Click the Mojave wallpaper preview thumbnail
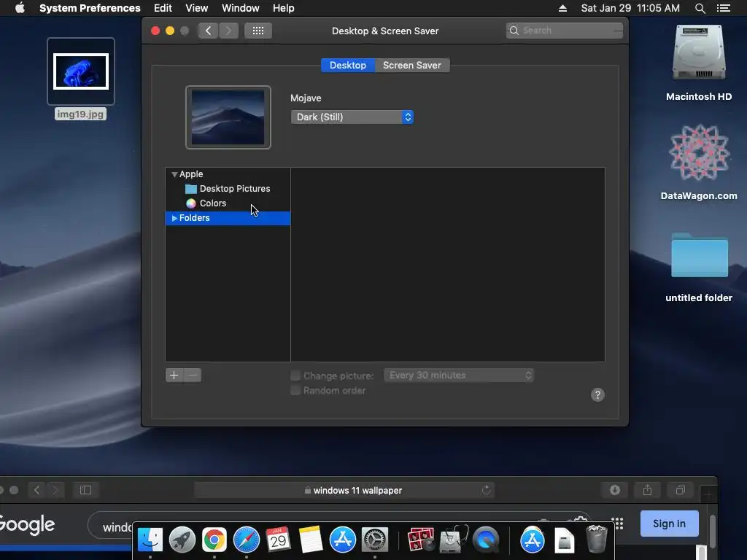Screen dimensions: 747x560 pyautogui.click(x=228, y=117)
